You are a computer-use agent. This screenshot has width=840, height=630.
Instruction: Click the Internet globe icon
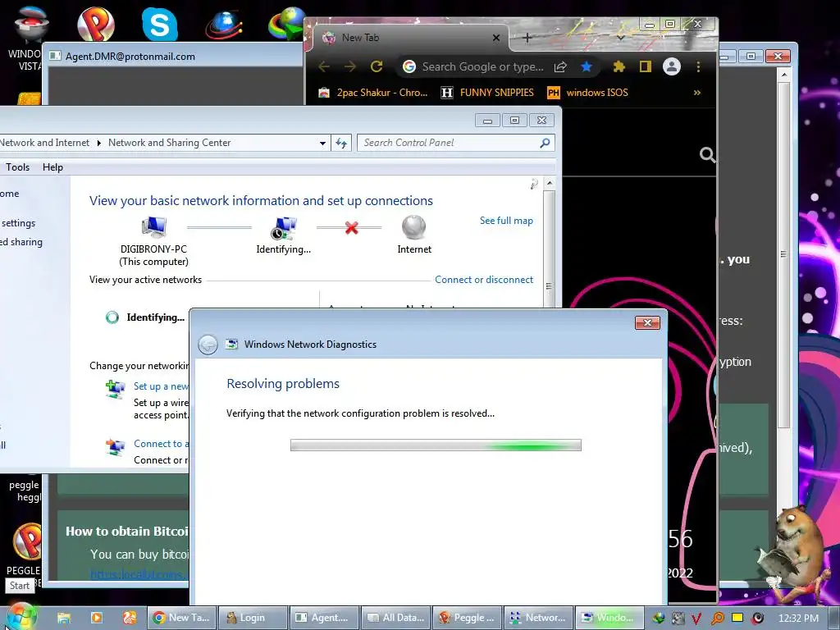pos(413,227)
